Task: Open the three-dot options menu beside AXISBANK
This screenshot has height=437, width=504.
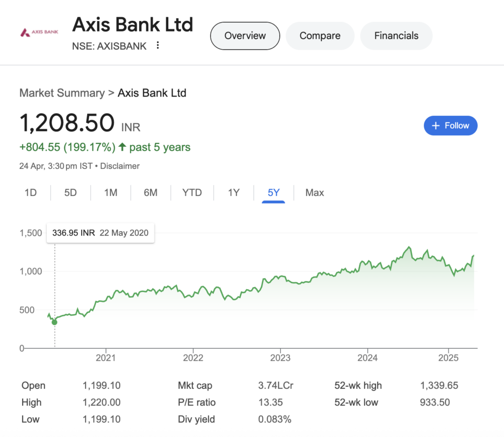Action: pos(157,45)
